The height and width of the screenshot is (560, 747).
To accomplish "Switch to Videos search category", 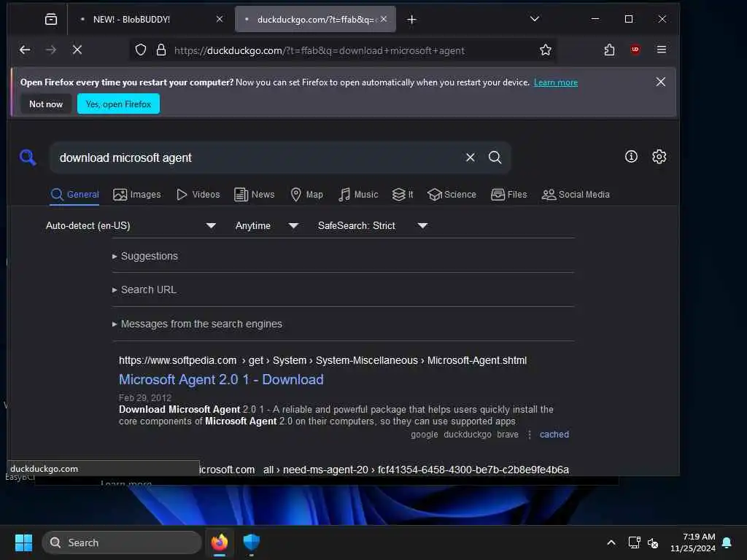I will (198, 195).
